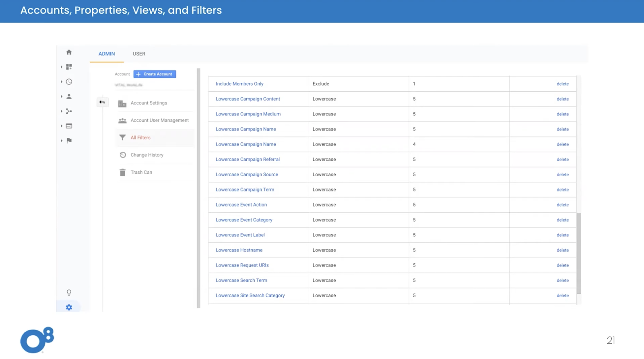Open Account Settings

pyautogui.click(x=149, y=103)
